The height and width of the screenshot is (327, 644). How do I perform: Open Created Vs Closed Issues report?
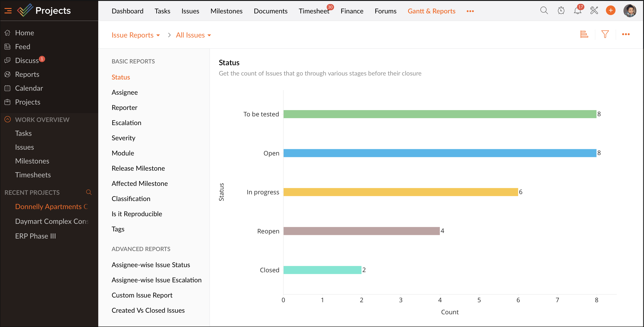148,310
